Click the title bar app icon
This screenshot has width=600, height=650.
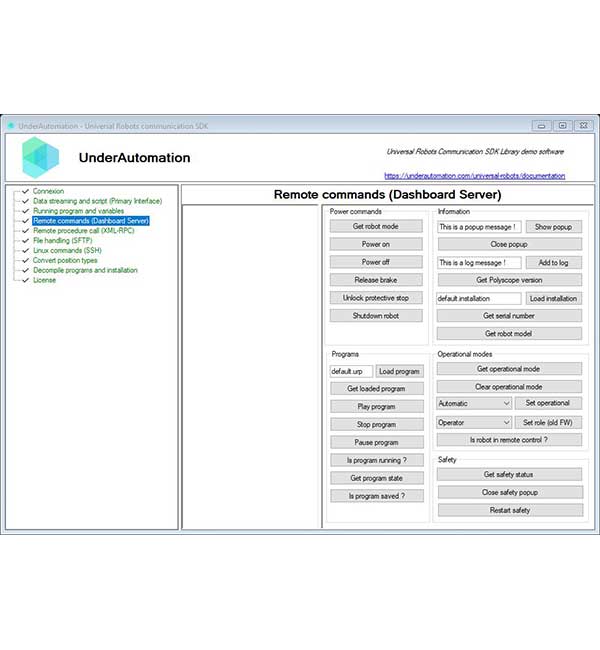click(11, 125)
